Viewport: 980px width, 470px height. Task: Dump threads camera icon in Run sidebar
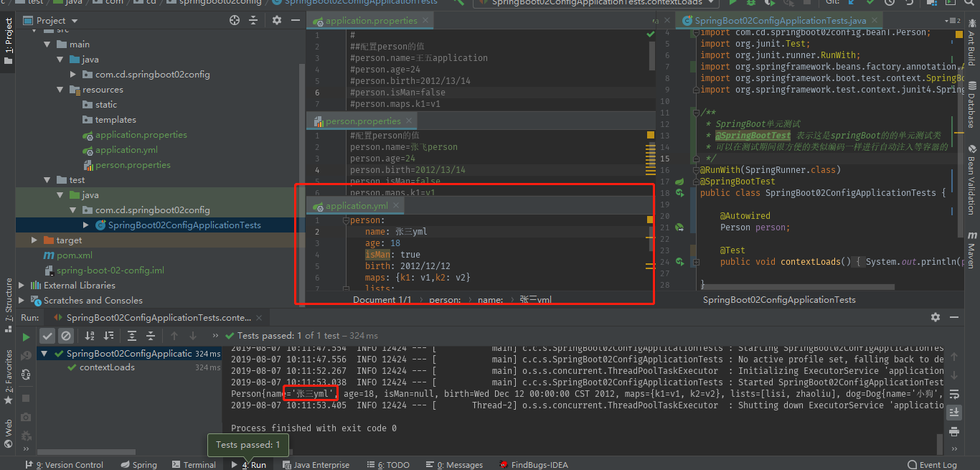point(27,417)
